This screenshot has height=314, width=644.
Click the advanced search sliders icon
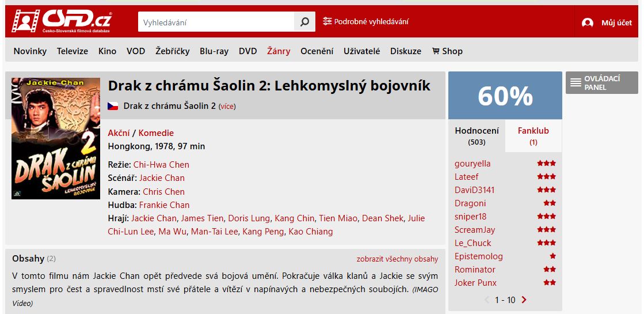click(327, 21)
